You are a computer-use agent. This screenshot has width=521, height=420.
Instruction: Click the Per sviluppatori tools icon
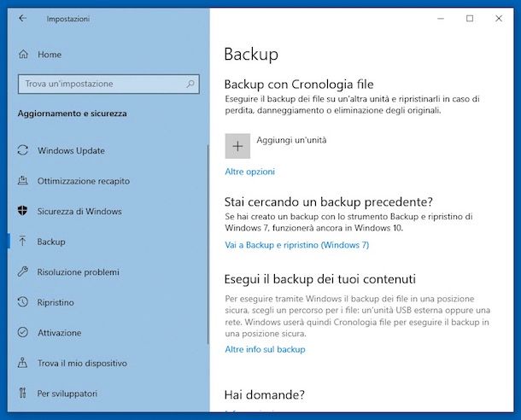(x=22, y=393)
